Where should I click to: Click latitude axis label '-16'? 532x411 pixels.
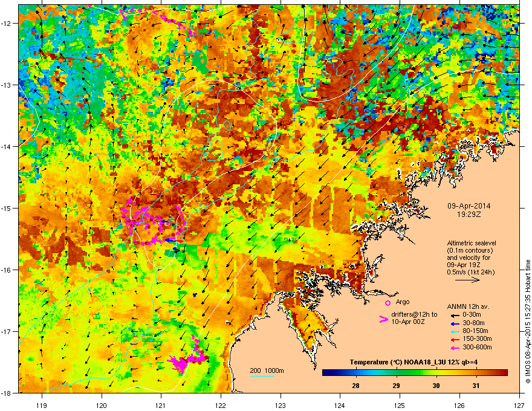pyautogui.click(x=6, y=270)
